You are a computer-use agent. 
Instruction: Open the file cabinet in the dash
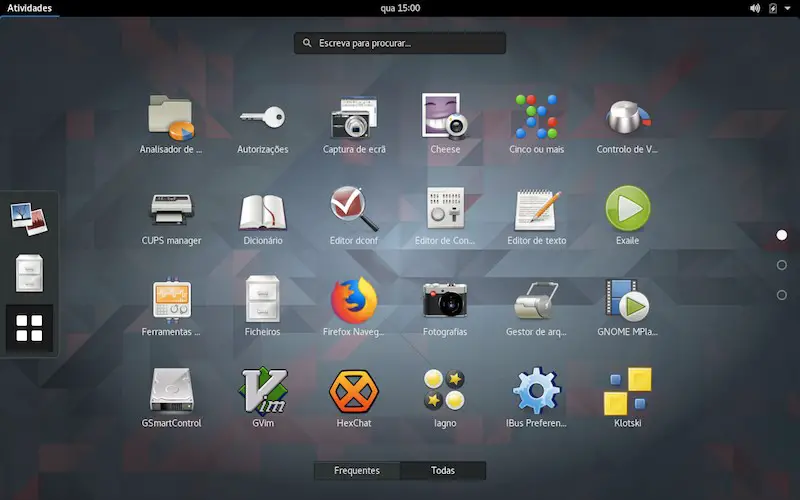[x=29, y=273]
